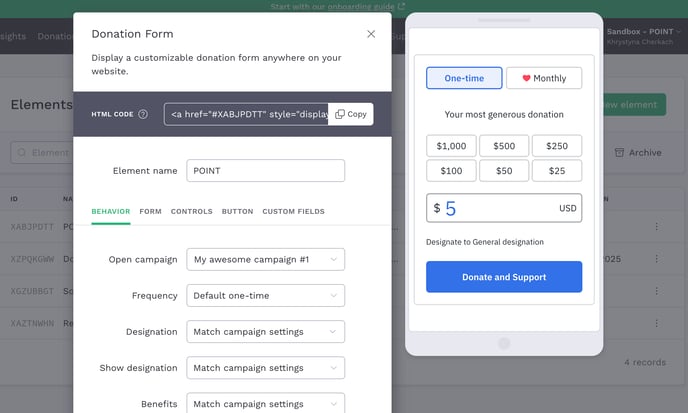Choose the $1,000 donation amount
The width and height of the screenshot is (688, 413).
451,146
